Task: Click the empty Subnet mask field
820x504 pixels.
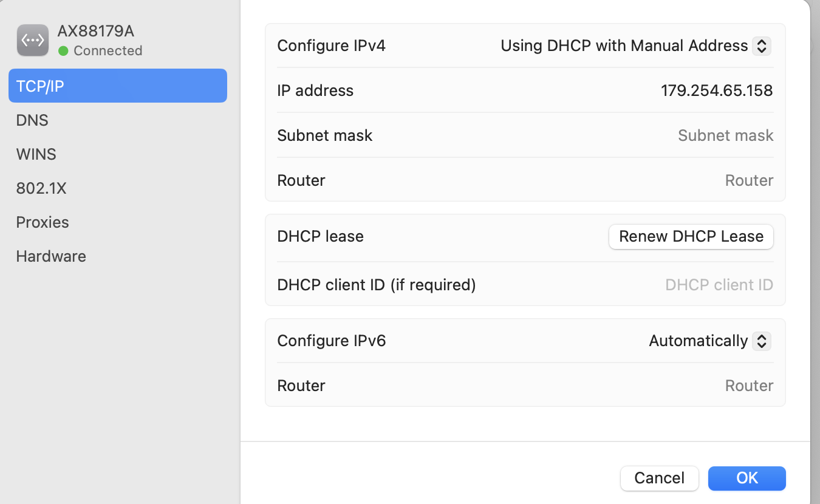Action: [x=725, y=135]
